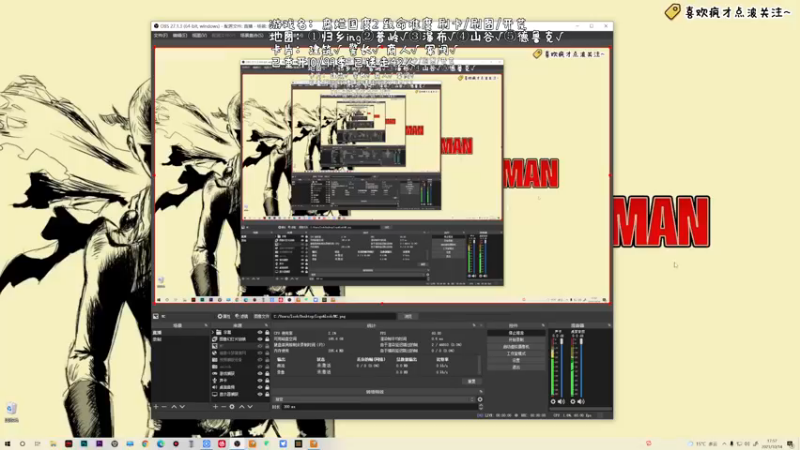
Task: Remove selected source with minus icon
Action: click(x=223, y=407)
